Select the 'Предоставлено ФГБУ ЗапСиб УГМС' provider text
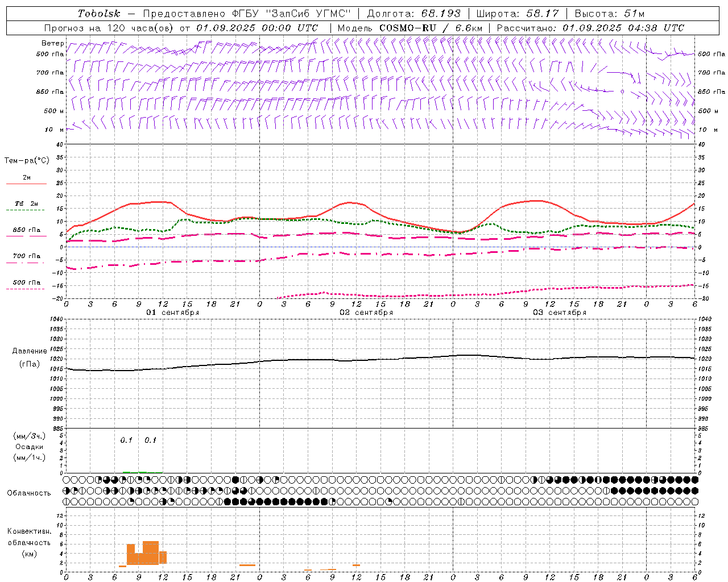This screenshot has height=582, width=728. tap(247, 14)
